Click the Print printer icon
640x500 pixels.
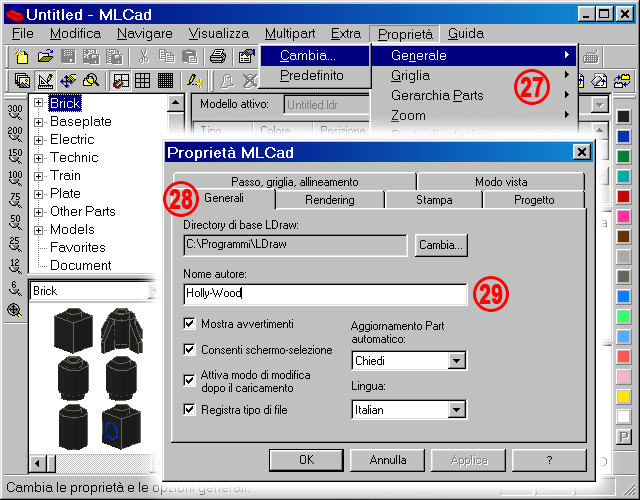point(218,57)
